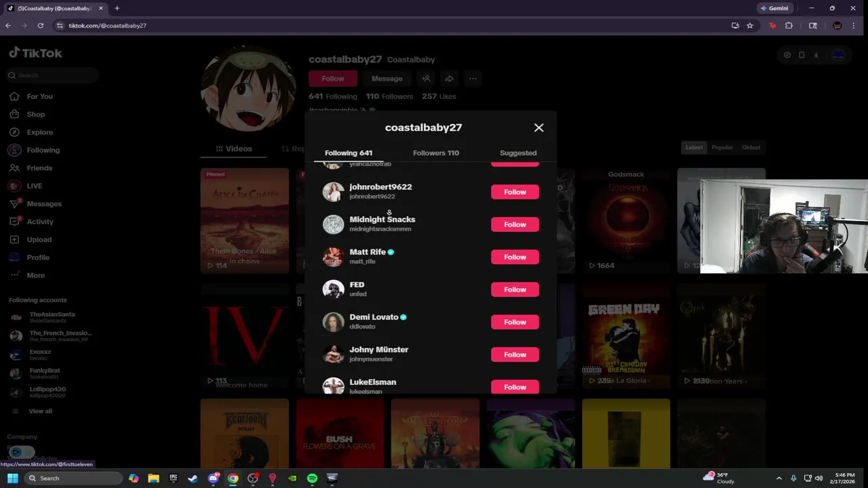Open the Chrome extensions puzzle icon
Image resolution: width=868 pixels, height=488 pixels.
point(789,26)
